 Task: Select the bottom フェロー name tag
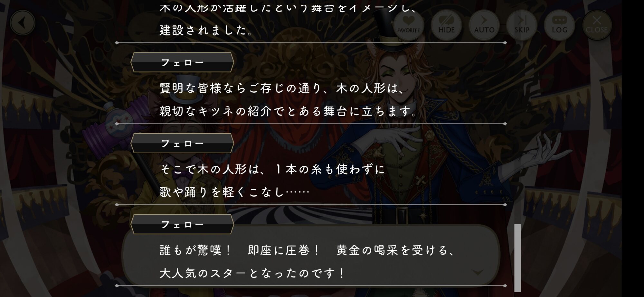(x=182, y=224)
